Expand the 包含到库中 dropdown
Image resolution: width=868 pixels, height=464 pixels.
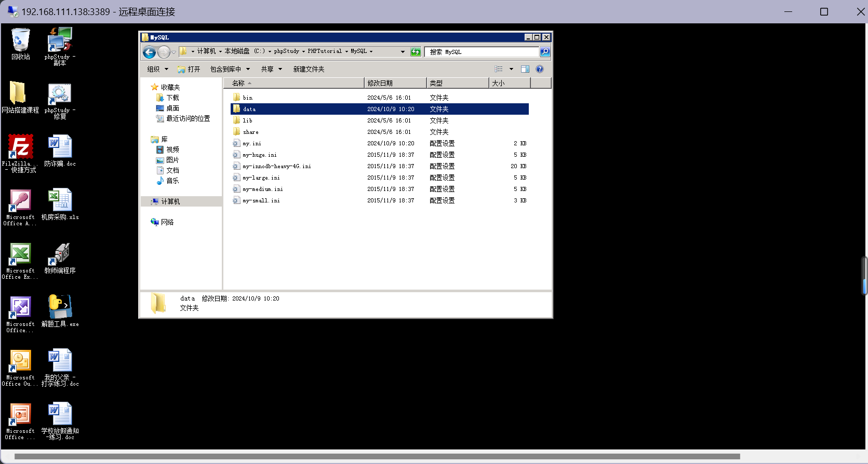click(x=248, y=69)
